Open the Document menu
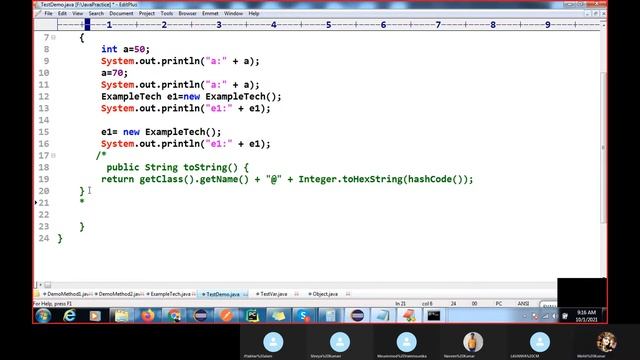Screen dimensions: 640x360 point(121,13)
